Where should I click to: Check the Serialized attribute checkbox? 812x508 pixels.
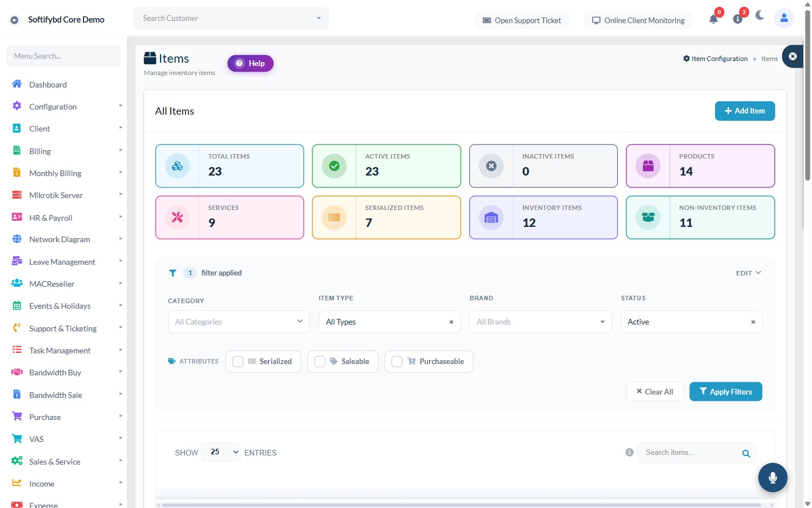tap(238, 361)
